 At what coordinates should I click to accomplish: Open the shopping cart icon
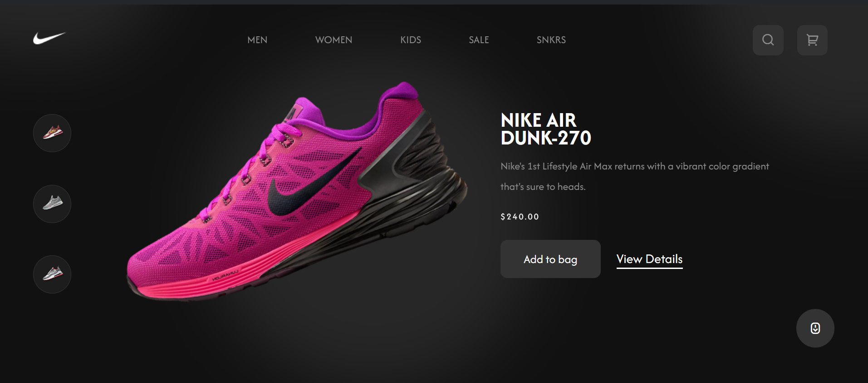[x=812, y=40]
